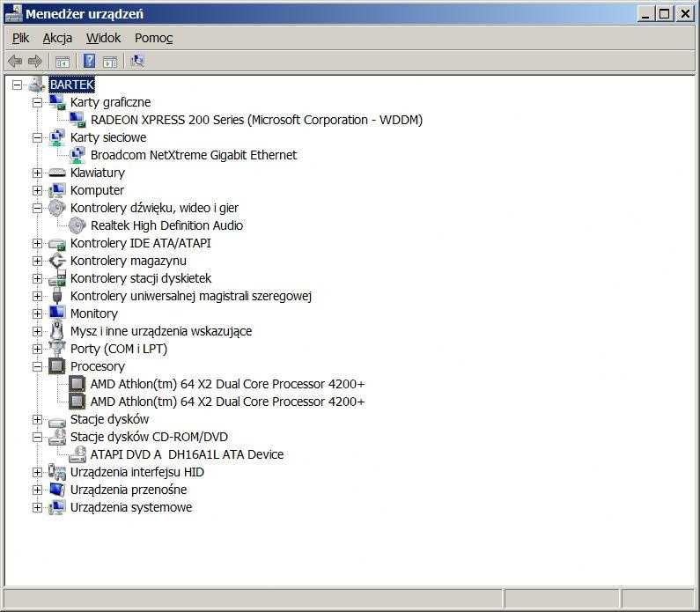Click the Forward arrow toolbar icon
The width and height of the screenshot is (700, 612).
click(35, 61)
